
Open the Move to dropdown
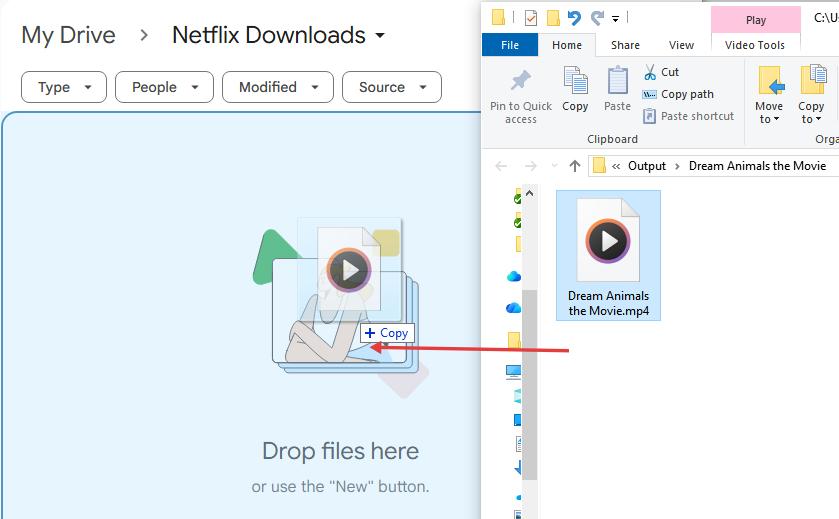coord(769,95)
